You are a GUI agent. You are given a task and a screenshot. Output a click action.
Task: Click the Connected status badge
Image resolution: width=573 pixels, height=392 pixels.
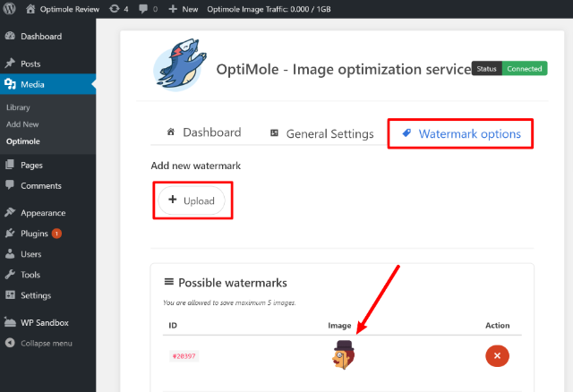pos(525,68)
